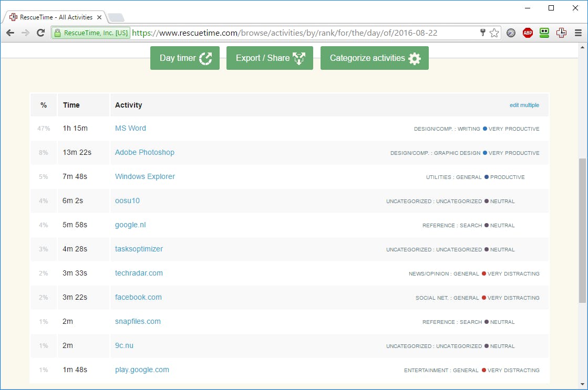Screen dimensions: 588x390
Task: Open the 9c.nu activity link
Action: (x=124, y=346)
